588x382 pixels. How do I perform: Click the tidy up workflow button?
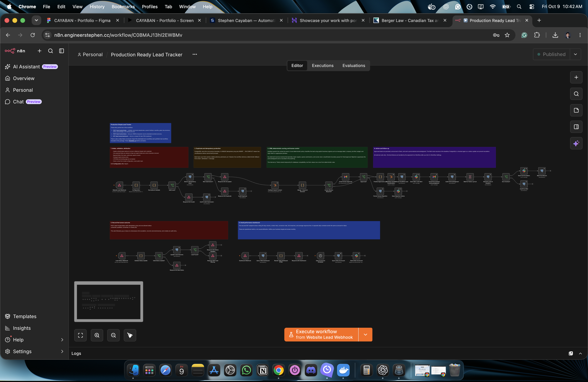coord(130,335)
